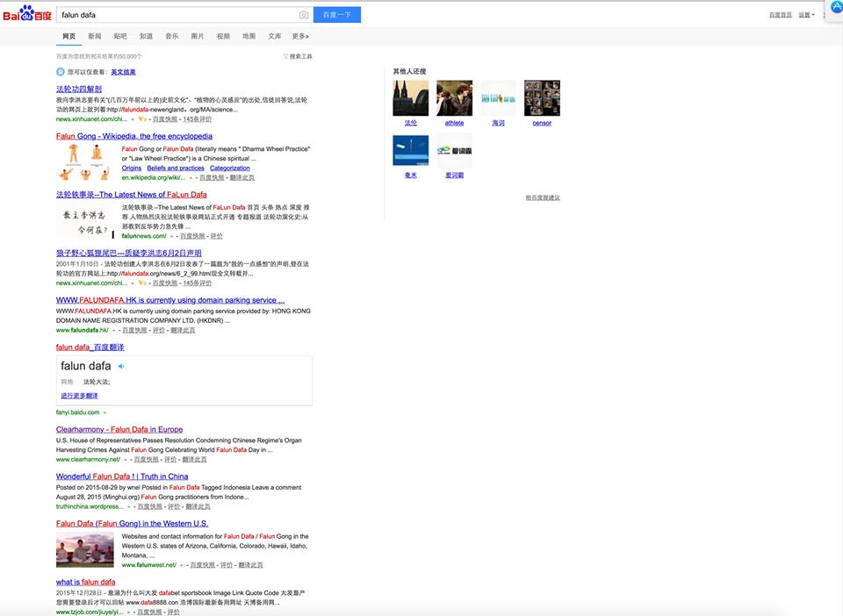
Task: Expand dropdown arrow beside fanyi.baidu.com
Action: click(x=104, y=413)
